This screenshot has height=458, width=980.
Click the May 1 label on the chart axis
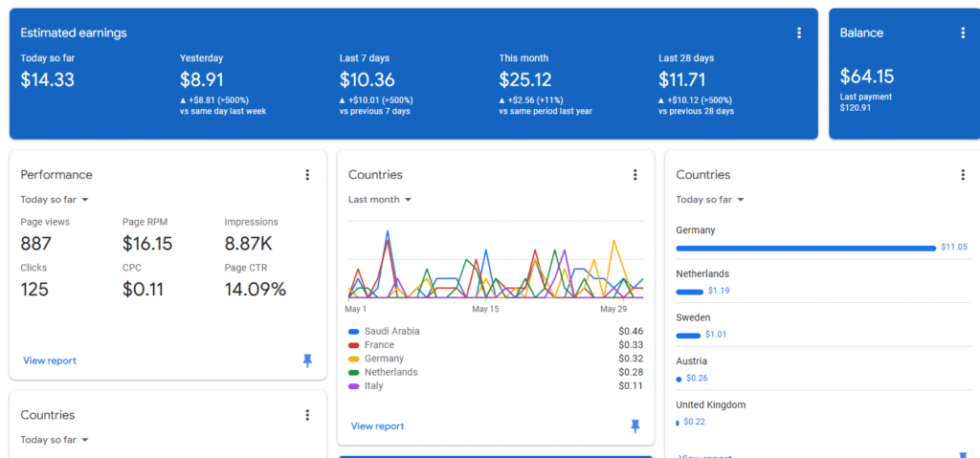356,309
